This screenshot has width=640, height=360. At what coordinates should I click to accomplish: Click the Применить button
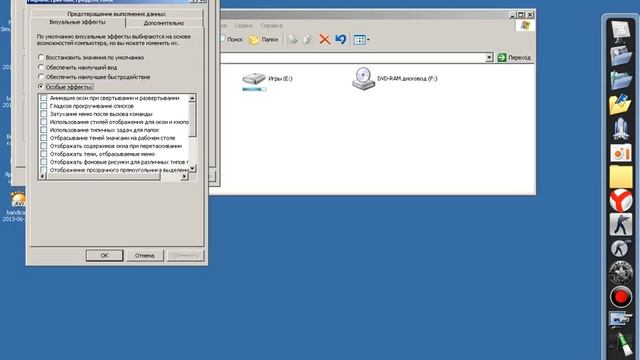(x=185, y=256)
